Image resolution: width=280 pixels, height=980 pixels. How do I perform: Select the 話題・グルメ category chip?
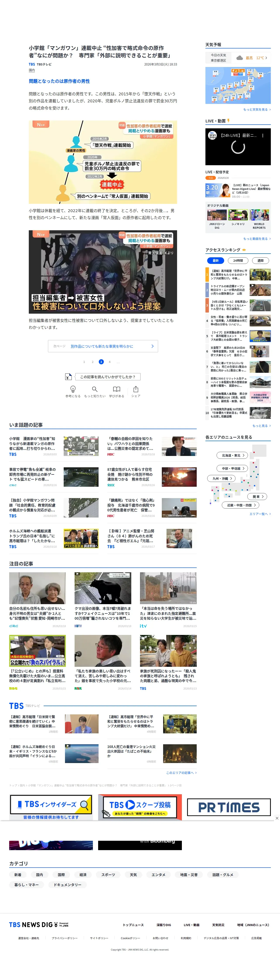point(223,875)
